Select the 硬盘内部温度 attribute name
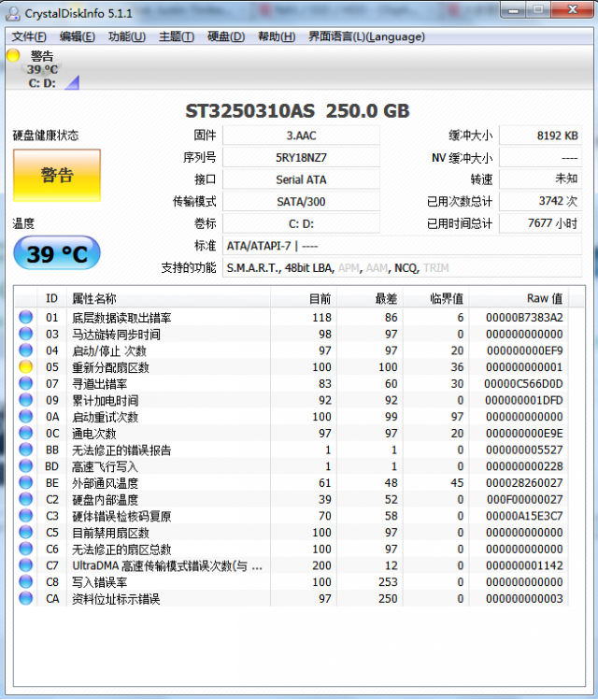This screenshot has height=700, width=598. 105,499
